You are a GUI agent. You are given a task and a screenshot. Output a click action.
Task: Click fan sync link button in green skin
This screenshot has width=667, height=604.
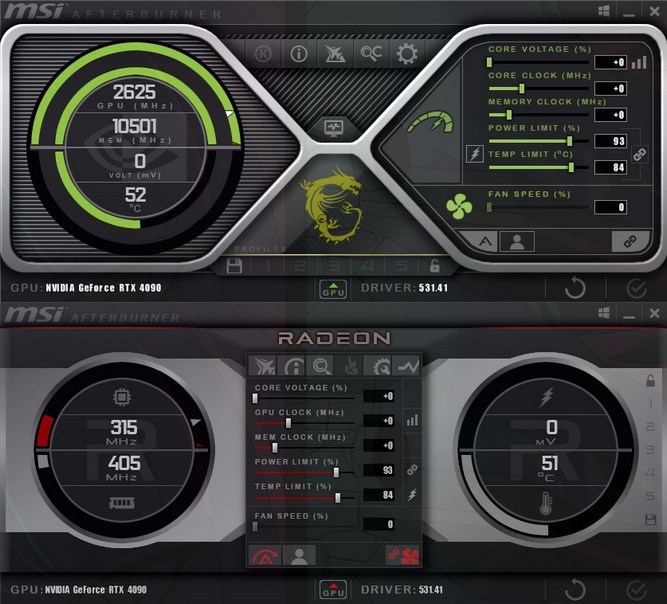pyautogui.click(x=630, y=242)
